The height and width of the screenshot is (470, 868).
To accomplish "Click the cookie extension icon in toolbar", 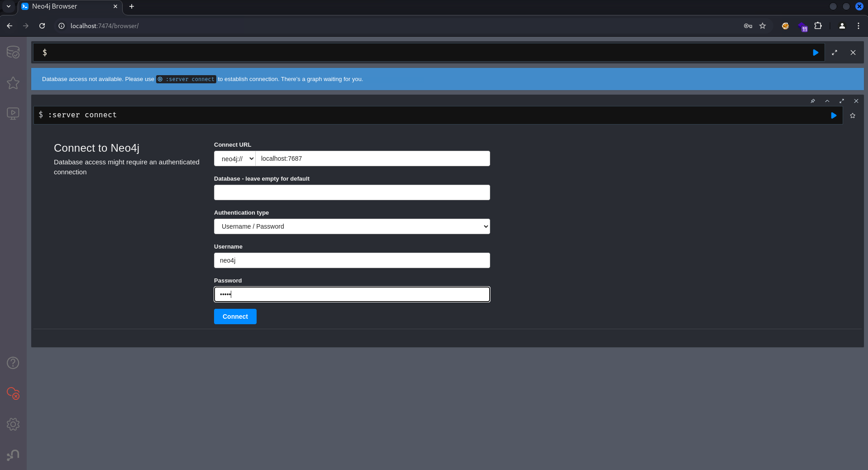I will (x=785, y=26).
